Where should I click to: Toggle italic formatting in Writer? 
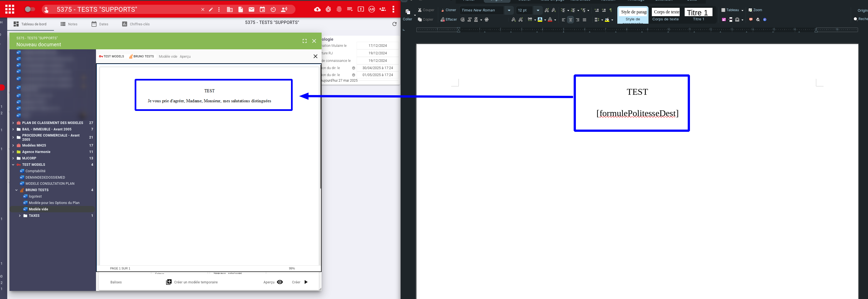[469, 20]
